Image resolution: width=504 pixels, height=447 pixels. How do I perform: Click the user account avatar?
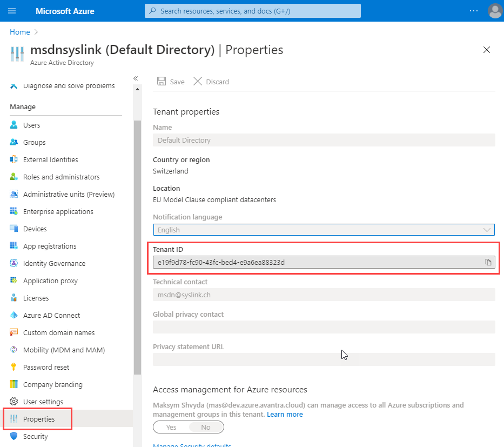click(x=494, y=11)
